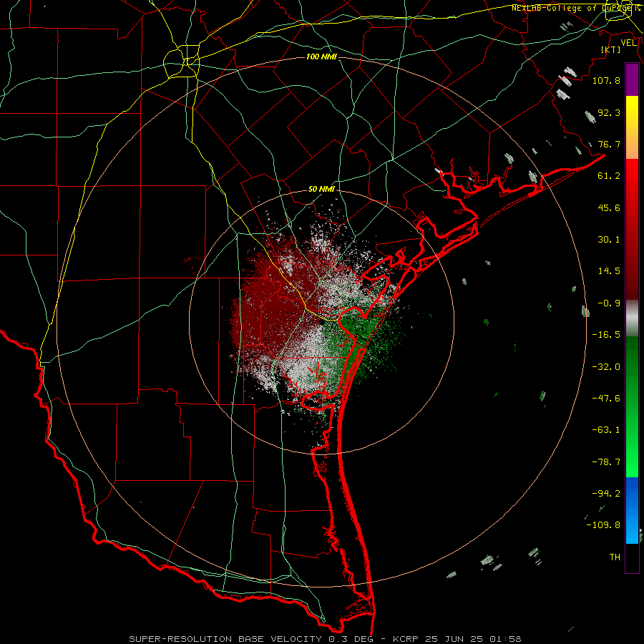Select the 76.7 scale value
Viewport: 644px width, 644px height.
[609, 144]
